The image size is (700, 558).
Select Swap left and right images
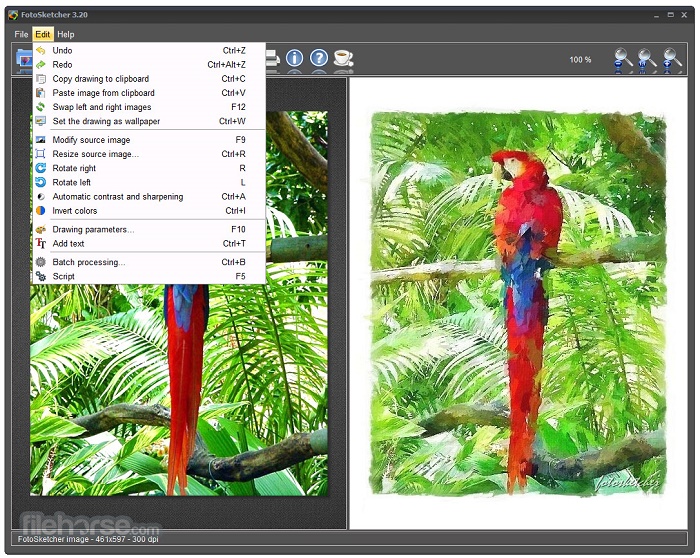(102, 107)
